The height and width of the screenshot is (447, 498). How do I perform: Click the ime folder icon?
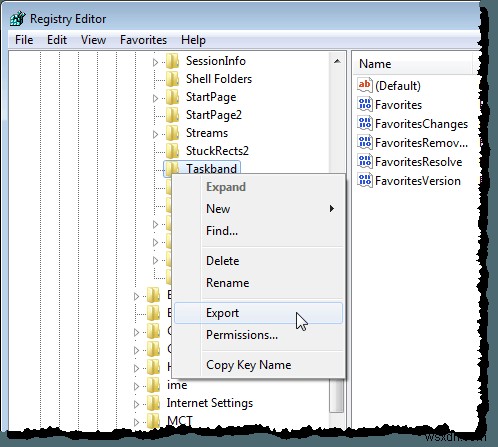(154, 385)
